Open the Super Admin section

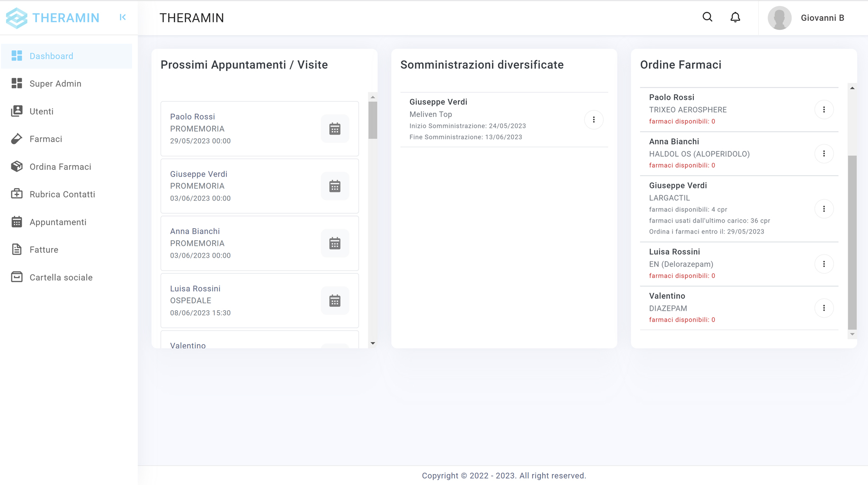[55, 83]
